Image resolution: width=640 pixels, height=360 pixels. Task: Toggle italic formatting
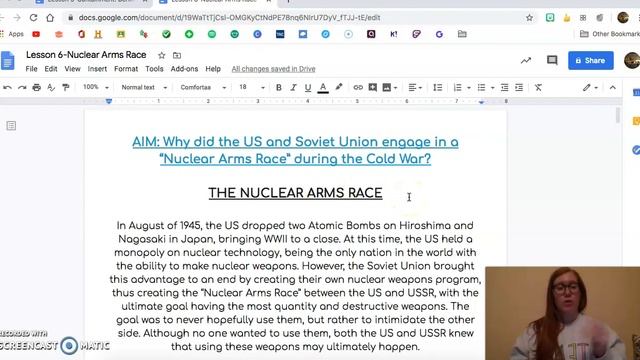[x=293, y=87]
